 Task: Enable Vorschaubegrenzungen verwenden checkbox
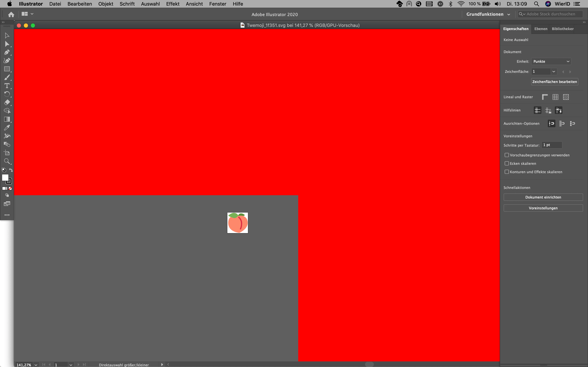(x=507, y=155)
